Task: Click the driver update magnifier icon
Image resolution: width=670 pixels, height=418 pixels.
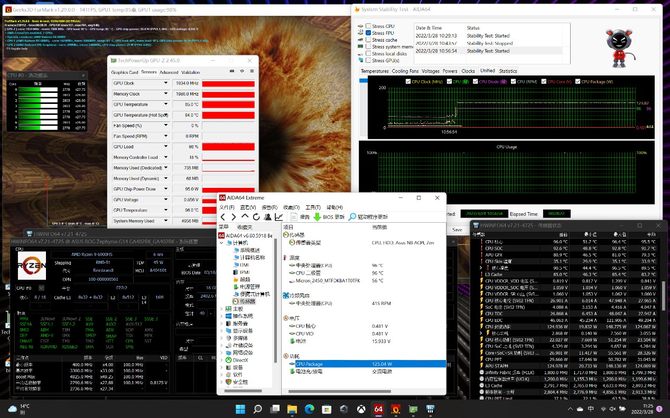Action: tap(352, 216)
